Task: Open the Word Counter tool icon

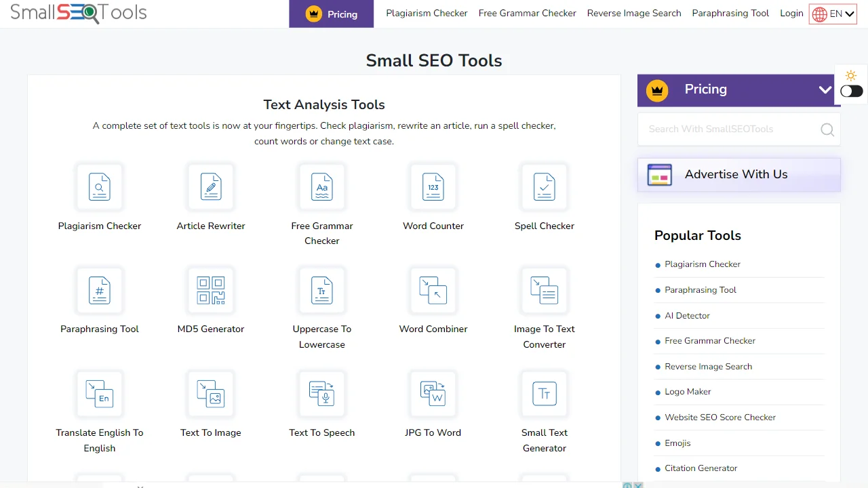Action: 433,186
